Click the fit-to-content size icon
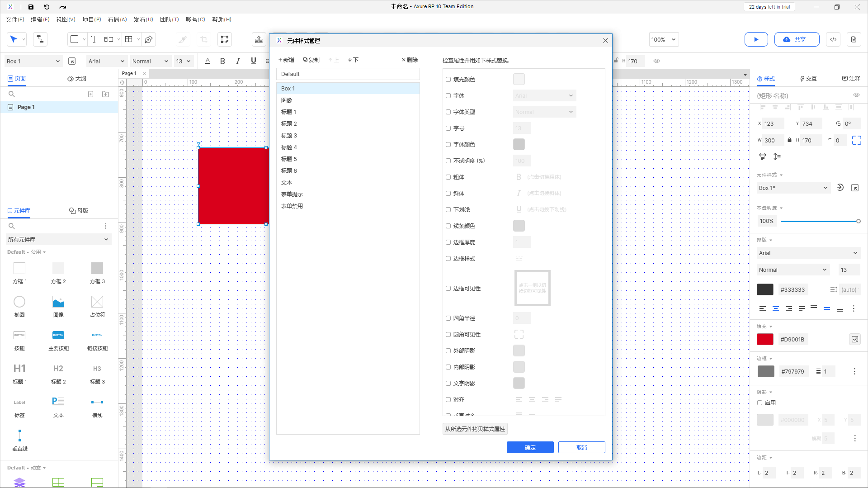 tap(856, 140)
